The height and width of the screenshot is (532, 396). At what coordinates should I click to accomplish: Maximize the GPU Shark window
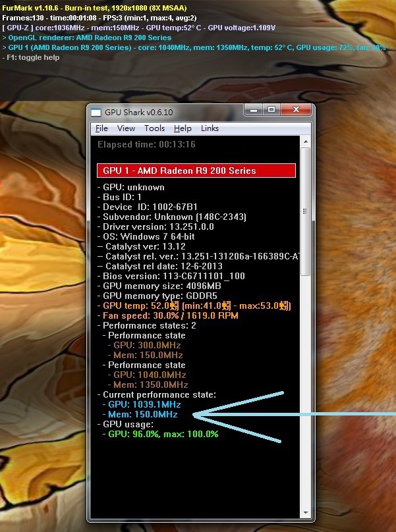tap(271, 109)
